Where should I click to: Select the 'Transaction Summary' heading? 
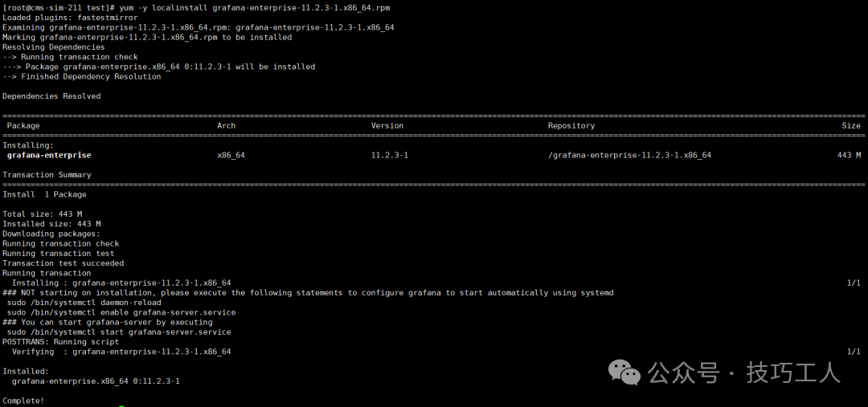[x=47, y=175]
